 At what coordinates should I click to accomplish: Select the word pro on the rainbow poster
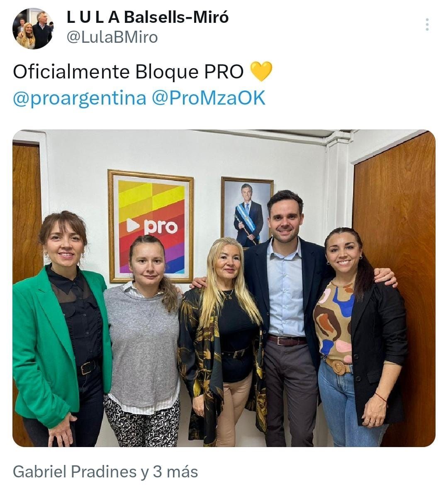[160, 228]
